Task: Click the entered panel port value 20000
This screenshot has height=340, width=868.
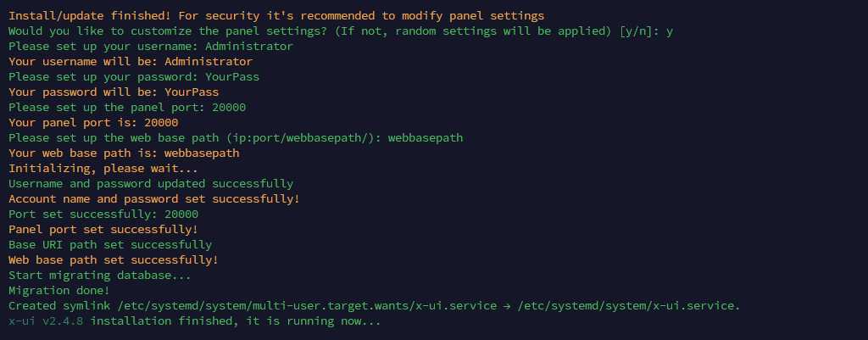Action: tap(229, 108)
